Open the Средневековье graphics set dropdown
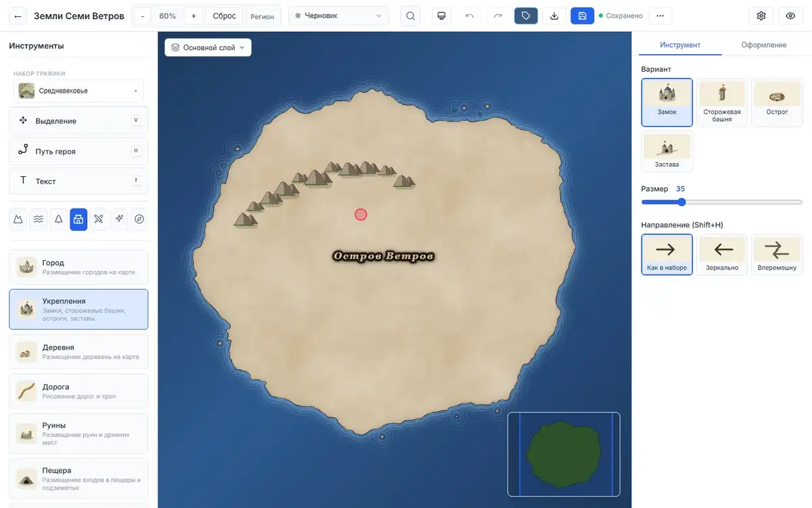This screenshot has height=508, width=812. pyautogui.click(x=78, y=91)
